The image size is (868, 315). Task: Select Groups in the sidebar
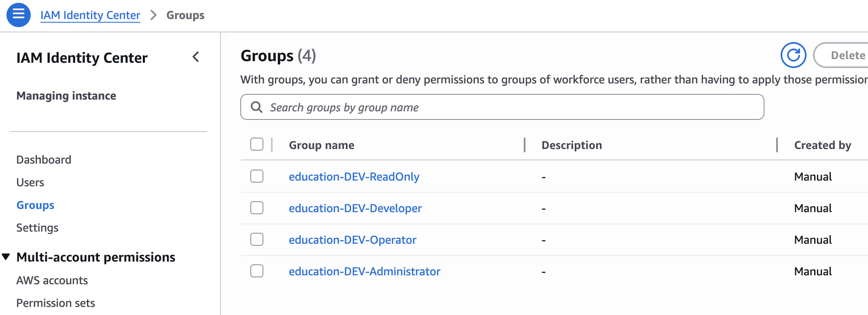tap(35, 205)
